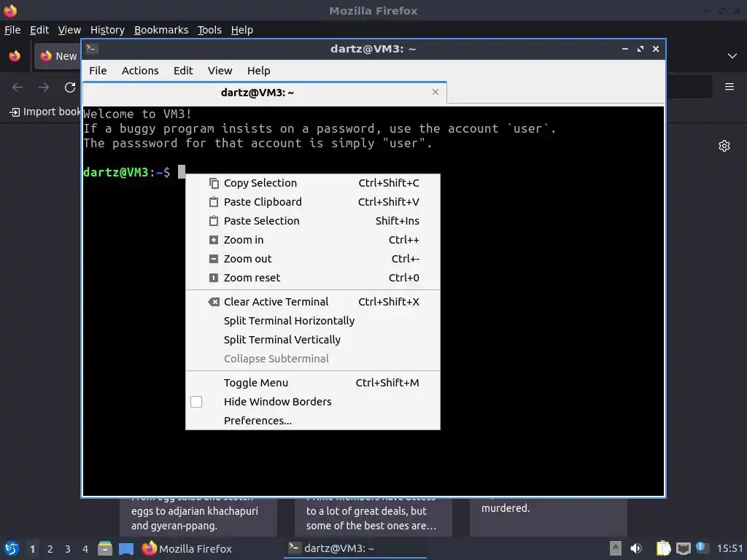The width and height of the screenshot is (747, 560).
Task: Open Firefox Help menu
Action: point(242,30)
